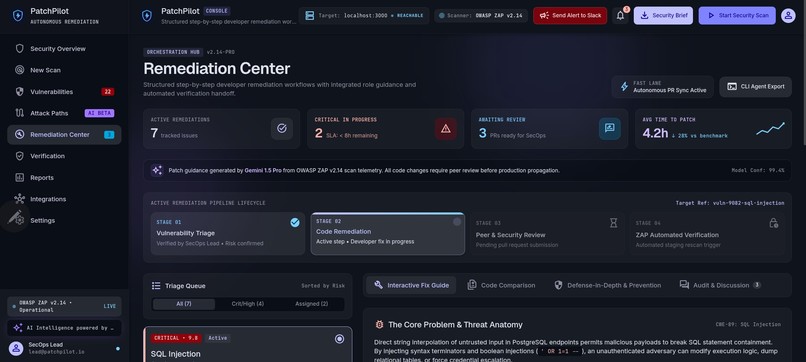
Task: Click the Start Security Scan button
Action: (x=737, y=15)
